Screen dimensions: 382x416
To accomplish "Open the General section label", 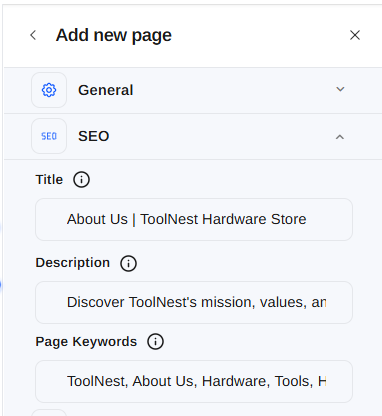I will click(x=106, y=90).
